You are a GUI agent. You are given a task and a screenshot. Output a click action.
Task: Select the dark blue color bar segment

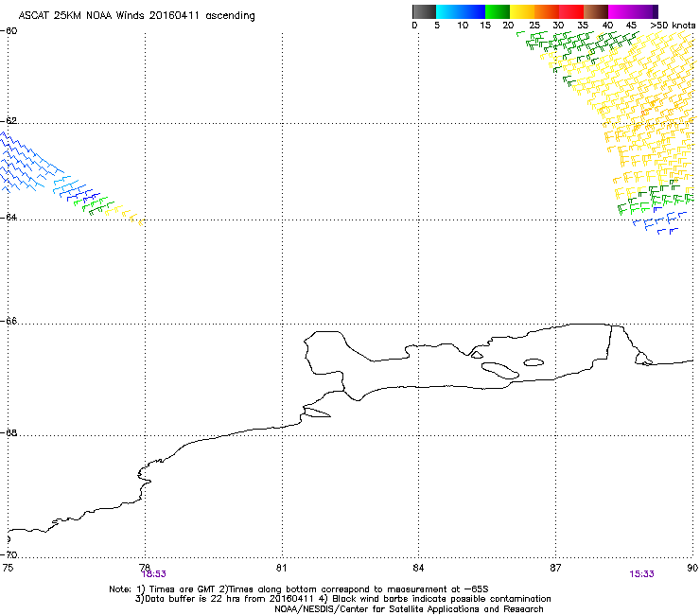[473, 11]
